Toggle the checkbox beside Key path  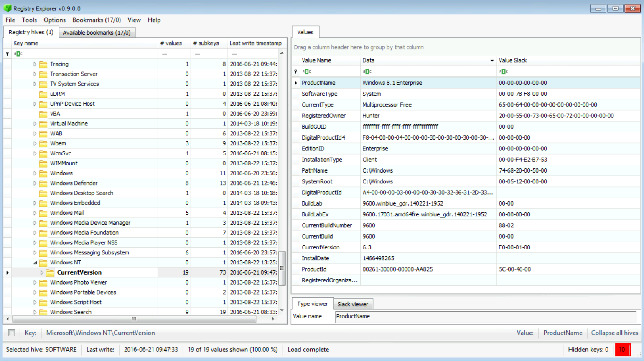12,333
